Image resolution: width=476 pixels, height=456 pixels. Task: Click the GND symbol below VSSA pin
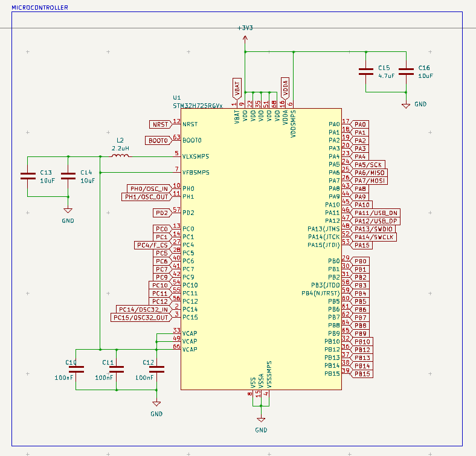(261, 420)
